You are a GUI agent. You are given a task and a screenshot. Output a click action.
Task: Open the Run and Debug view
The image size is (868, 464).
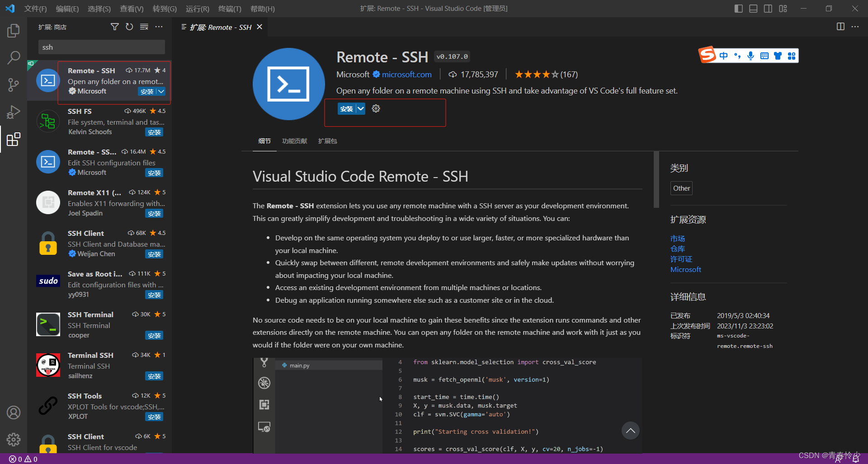14,112
